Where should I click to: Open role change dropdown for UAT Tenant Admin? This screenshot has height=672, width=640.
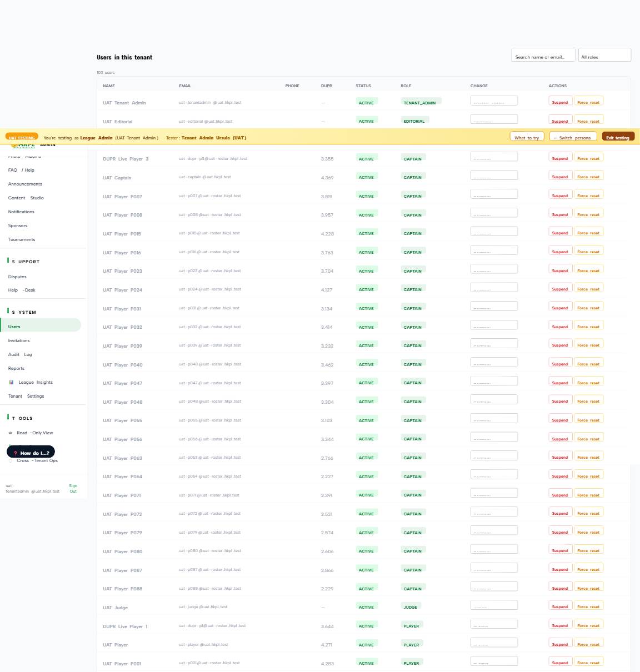(x=494, y=101)
